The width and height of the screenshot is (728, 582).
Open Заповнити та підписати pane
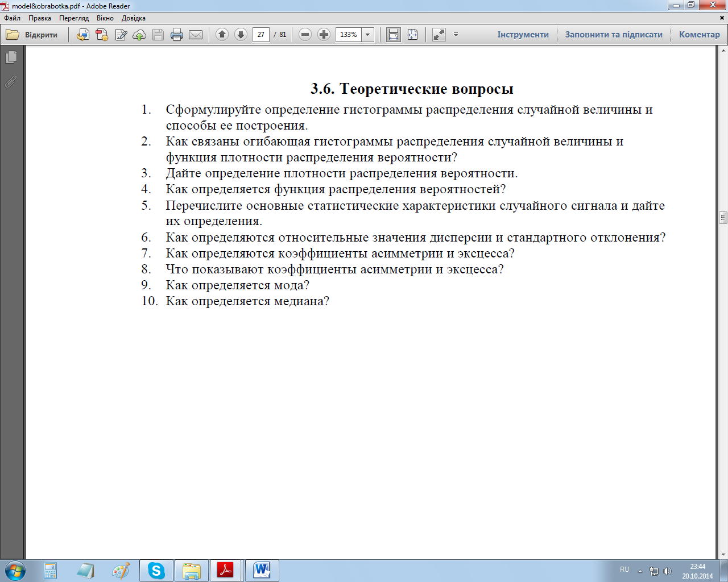pos(614,35)
